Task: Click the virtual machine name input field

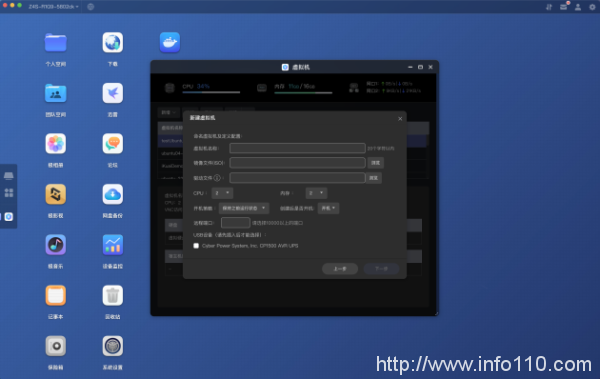Action: (297, 148)
